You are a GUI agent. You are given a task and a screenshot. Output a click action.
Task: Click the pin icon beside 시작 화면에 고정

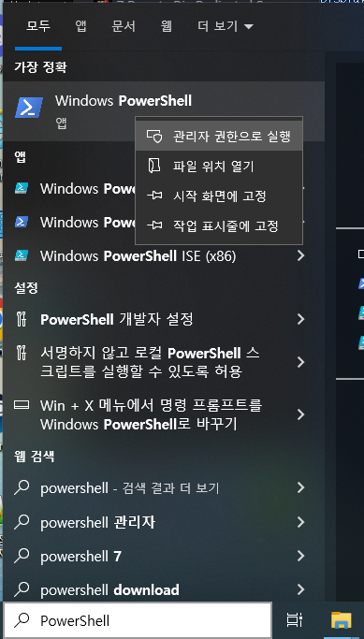coord(154,196)
